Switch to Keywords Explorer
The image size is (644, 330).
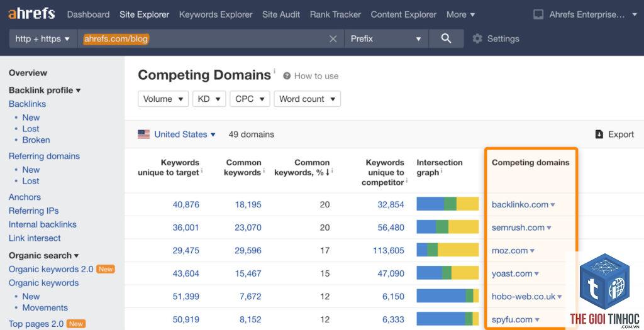(x=216, y=14)
